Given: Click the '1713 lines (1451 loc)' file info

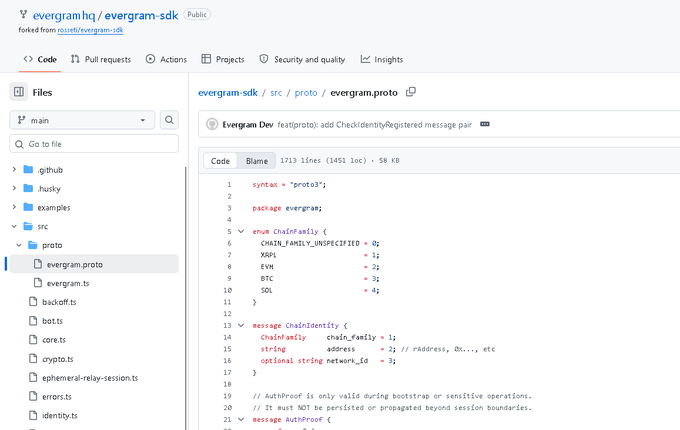Looking at the screenshot, I should coord(323,160).
